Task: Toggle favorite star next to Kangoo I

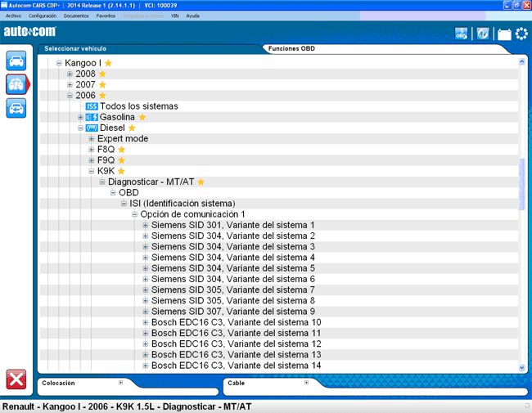Action: pos(108,63)
